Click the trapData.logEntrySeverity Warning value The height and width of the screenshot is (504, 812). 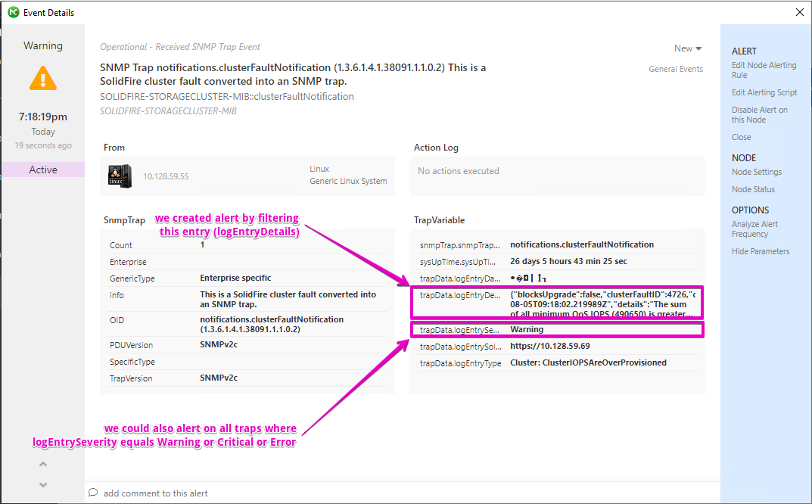pyautogui.click(x=527, y=329)
